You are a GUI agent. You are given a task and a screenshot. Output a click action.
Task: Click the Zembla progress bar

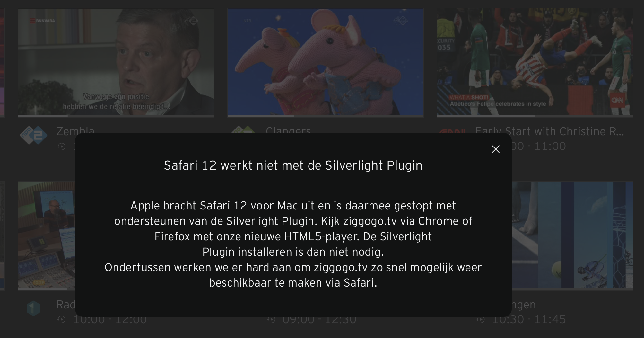click(116, 116)
